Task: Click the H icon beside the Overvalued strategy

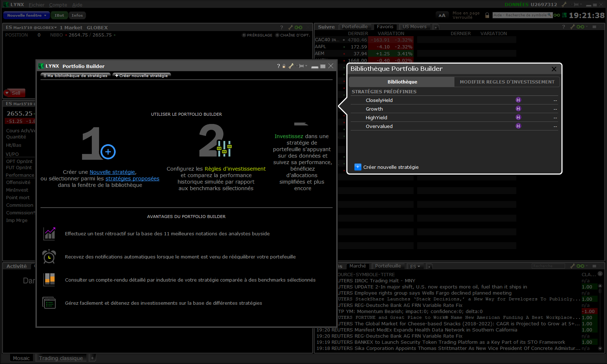Action: [518, 126]
